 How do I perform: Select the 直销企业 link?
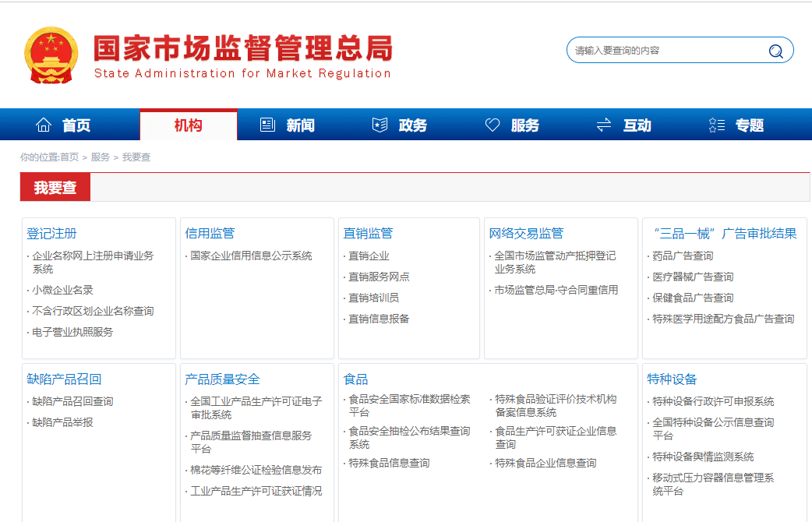pos(369,256)
